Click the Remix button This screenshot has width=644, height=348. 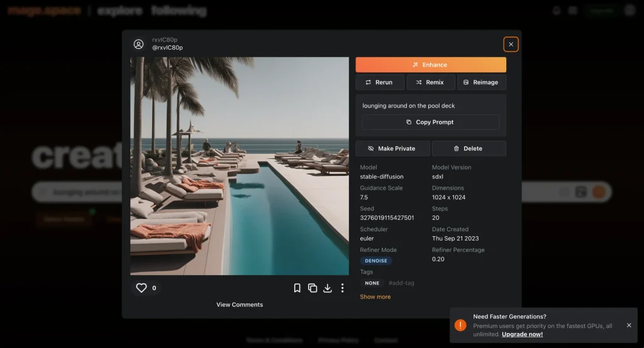430,82
